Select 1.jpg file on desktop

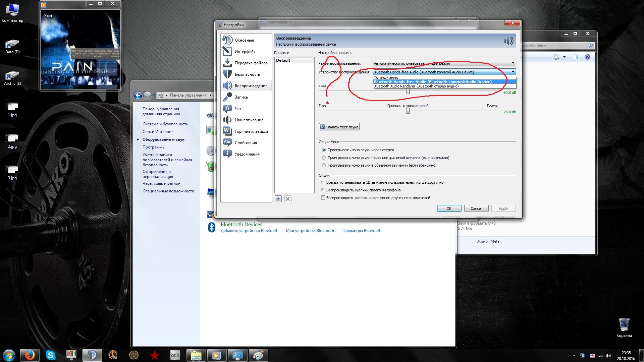[x=12, y=109]
